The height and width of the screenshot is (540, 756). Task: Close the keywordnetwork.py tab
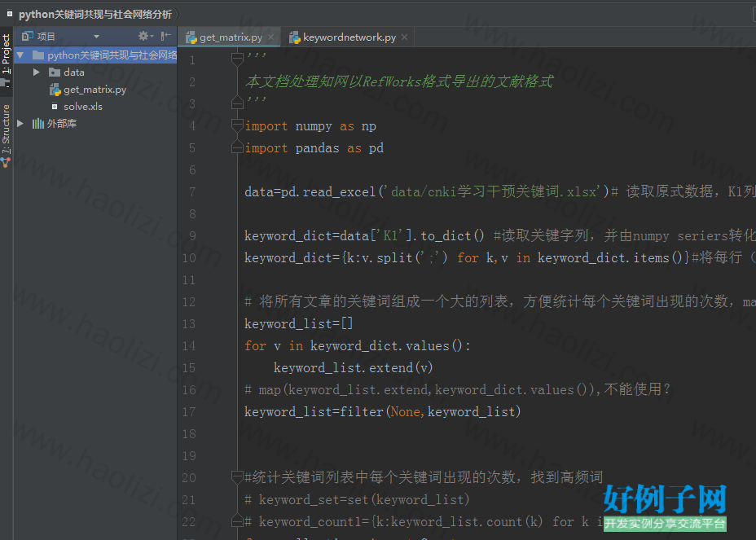pyautogui.click(x=405, y=37)
